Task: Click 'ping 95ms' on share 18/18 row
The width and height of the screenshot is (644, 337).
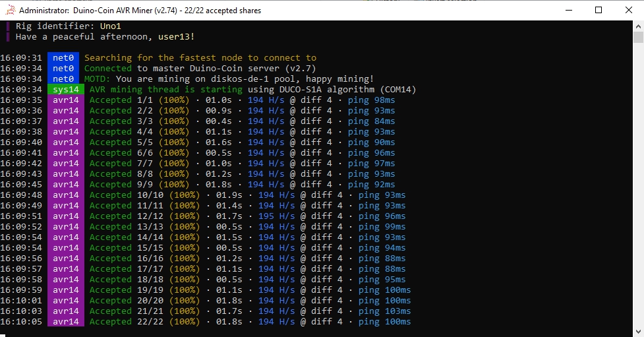Action: [x=382, y=280]
